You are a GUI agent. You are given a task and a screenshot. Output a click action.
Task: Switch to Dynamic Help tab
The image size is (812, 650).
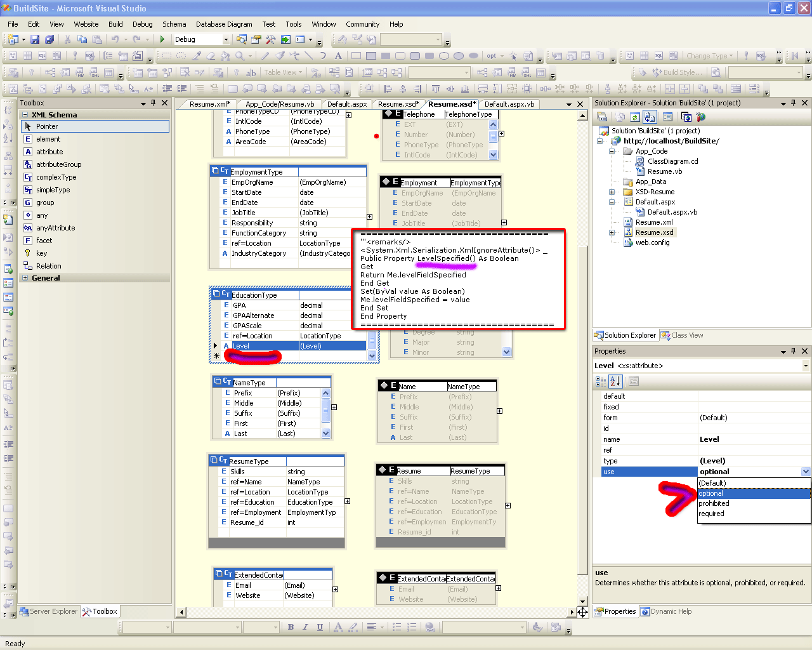tap(665, 611)
